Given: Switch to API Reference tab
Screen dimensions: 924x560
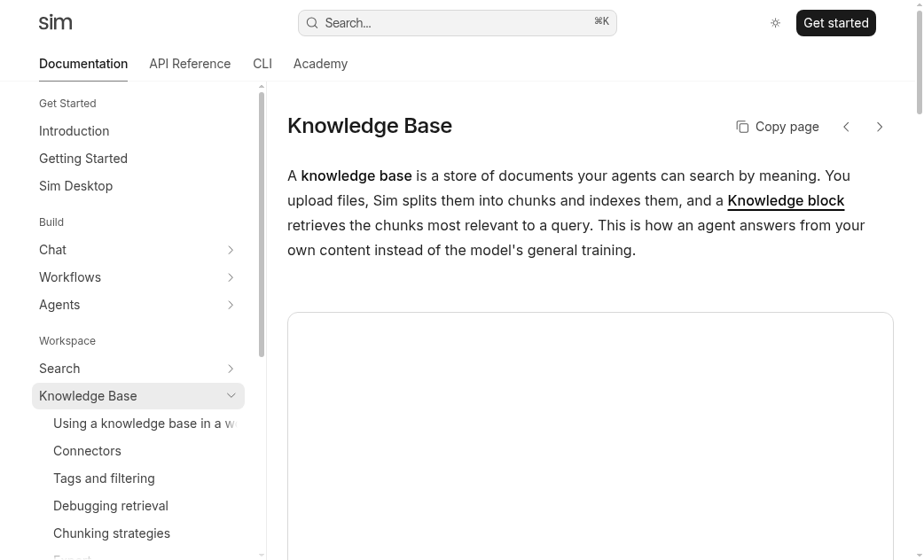Looking at the screenshot, I should click(x=190, y=64).
